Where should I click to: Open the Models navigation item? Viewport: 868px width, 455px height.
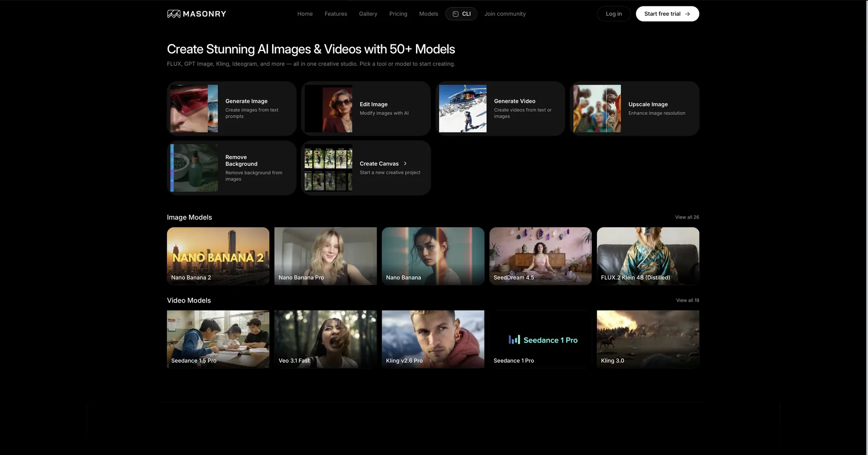coord(429,14)
